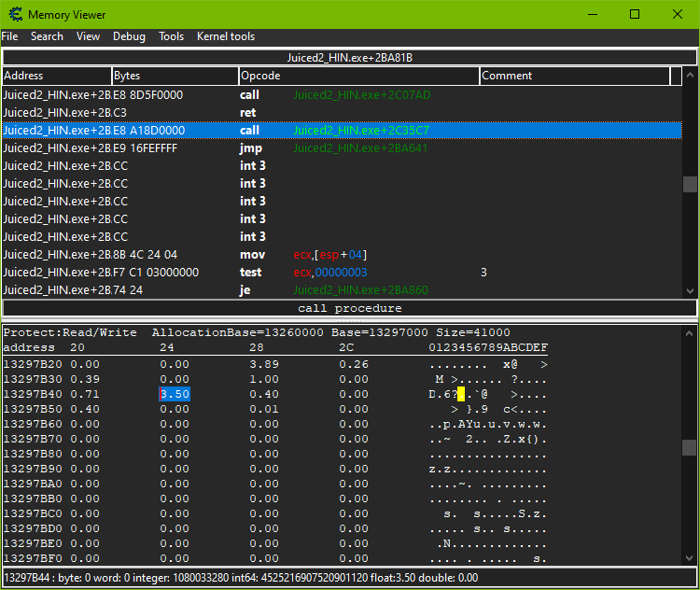Viewport: 700px width, 590px height.
Task: Open the Search menu
Action: click(47, 36)
